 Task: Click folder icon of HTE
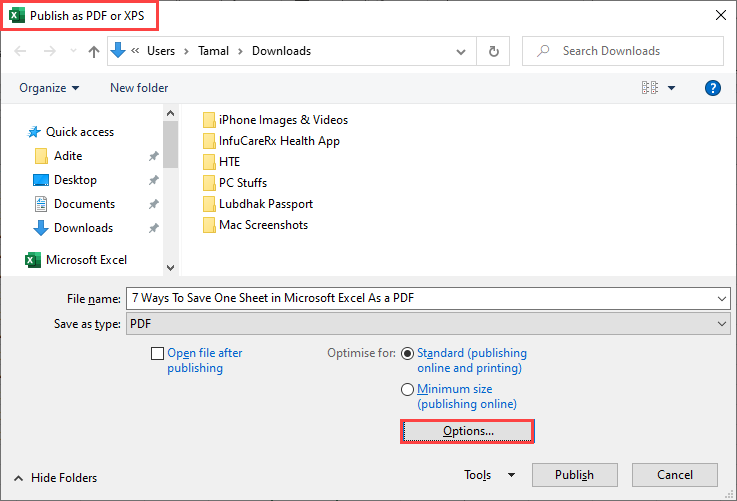(x=209, y=162)
